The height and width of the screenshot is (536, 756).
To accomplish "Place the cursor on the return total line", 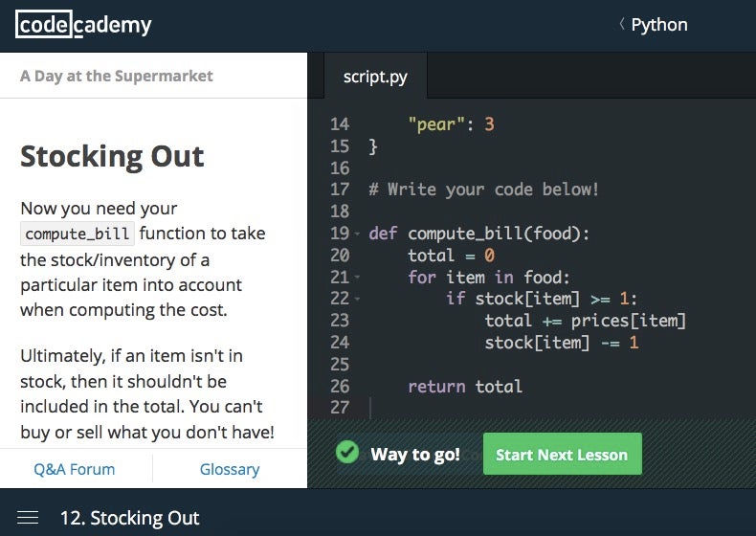I will click(x=465, y=387).
